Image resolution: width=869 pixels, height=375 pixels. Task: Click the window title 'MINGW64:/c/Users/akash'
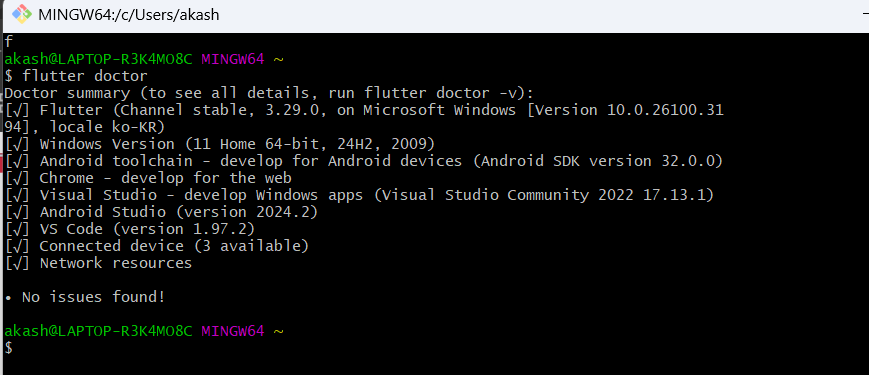point(129,15)
